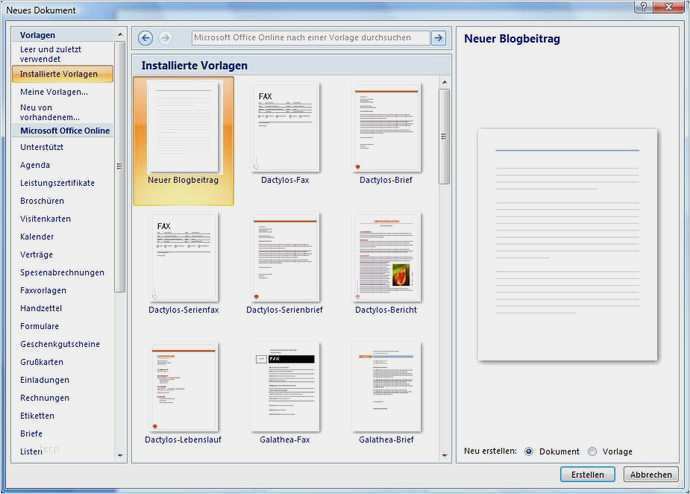This screenshot has height=494, width=690.
Task: Select the Dactylos-Fax template
Action: coord(285,133)
